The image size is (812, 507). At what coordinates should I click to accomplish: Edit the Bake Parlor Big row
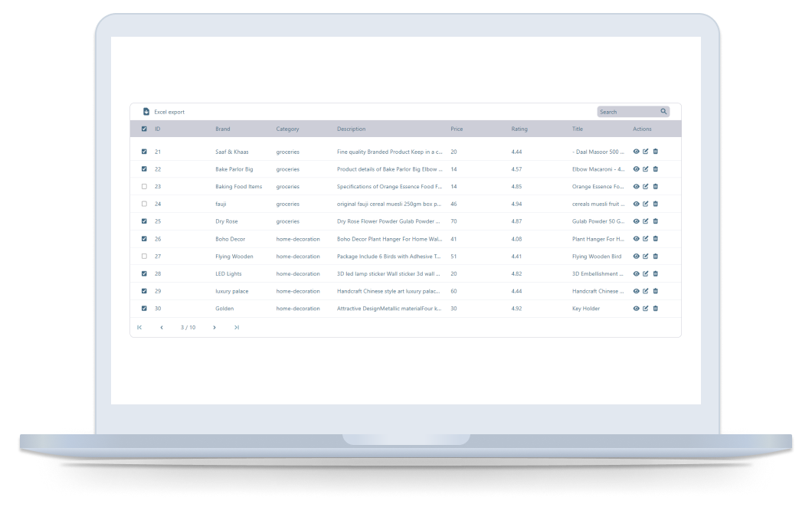[x=646, y=169]
